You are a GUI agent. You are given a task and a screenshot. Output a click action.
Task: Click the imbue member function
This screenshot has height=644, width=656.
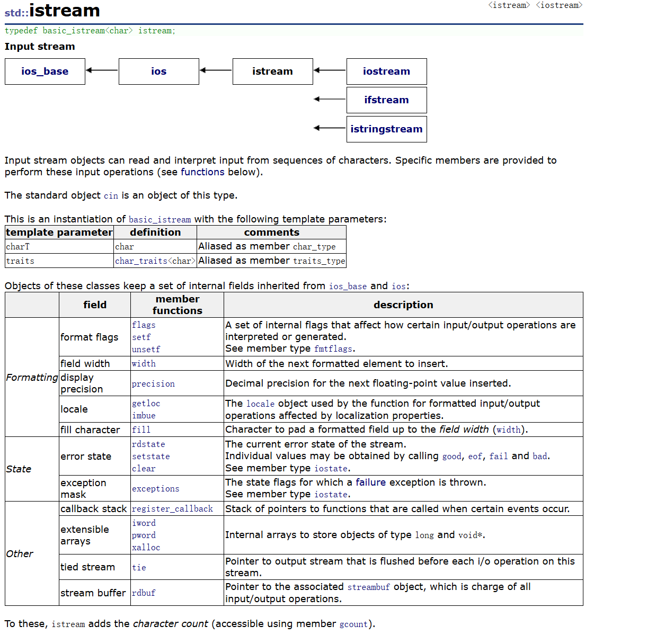144,416
